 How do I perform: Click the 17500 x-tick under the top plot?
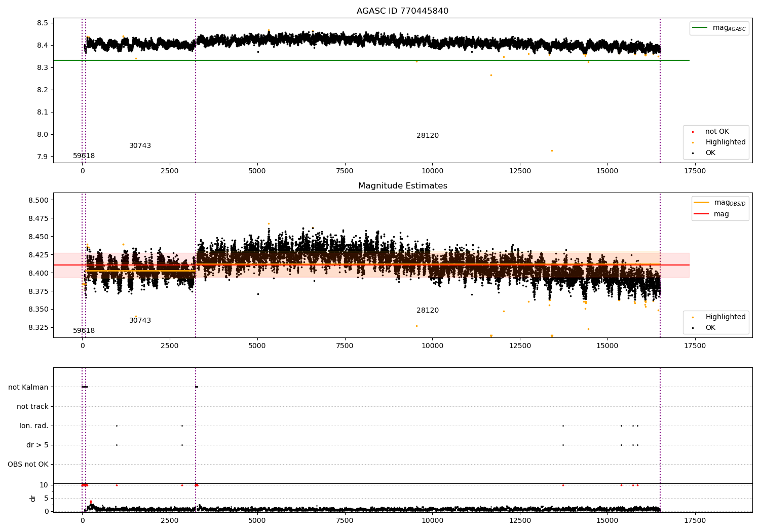pyautogui.click(x=695, y=171)
